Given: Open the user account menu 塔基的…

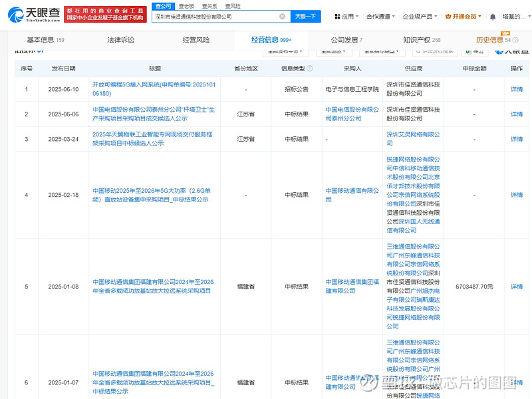Looking at the screenshot, I should (x=517, y=16).
